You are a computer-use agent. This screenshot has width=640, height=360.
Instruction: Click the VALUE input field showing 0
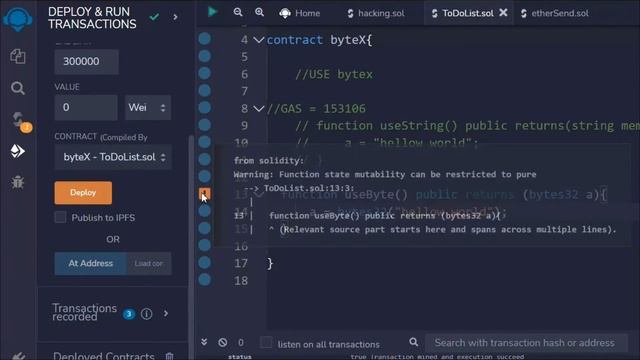(x=86, y=107)
